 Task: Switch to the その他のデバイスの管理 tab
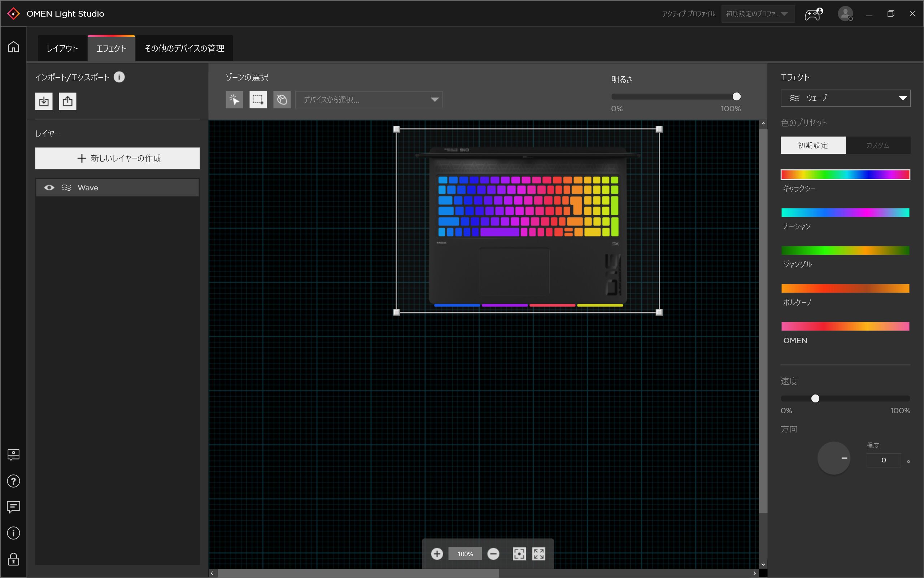coord(184,48)
